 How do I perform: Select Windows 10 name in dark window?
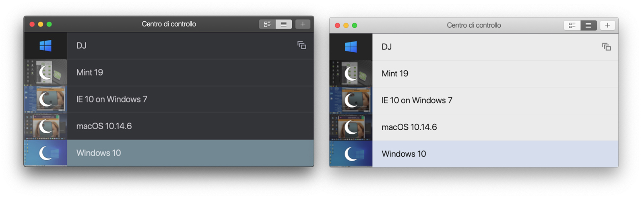[x=99, y=153]
